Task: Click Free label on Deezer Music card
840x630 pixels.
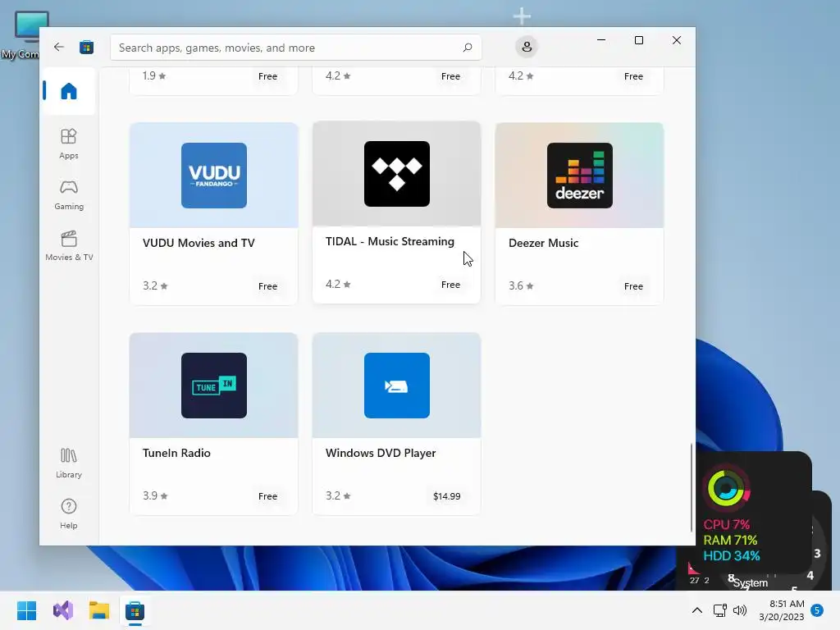Action: click(x=633, y=286)
